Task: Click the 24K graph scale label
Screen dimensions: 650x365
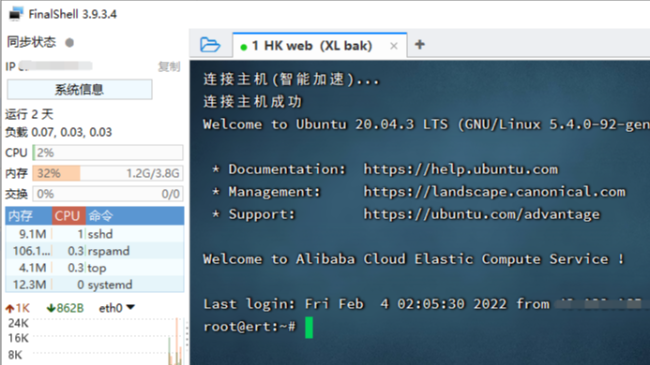Action: point(18,323)
